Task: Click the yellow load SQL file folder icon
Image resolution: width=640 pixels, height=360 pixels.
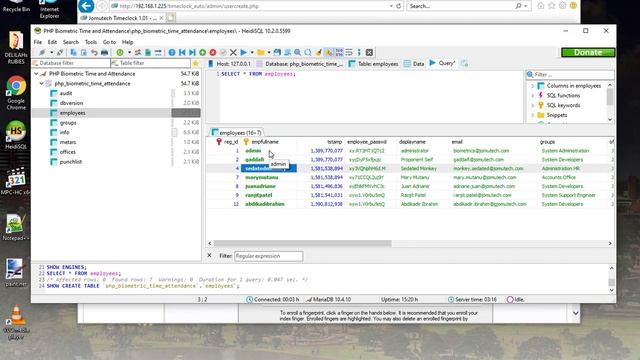Action: 261,52
